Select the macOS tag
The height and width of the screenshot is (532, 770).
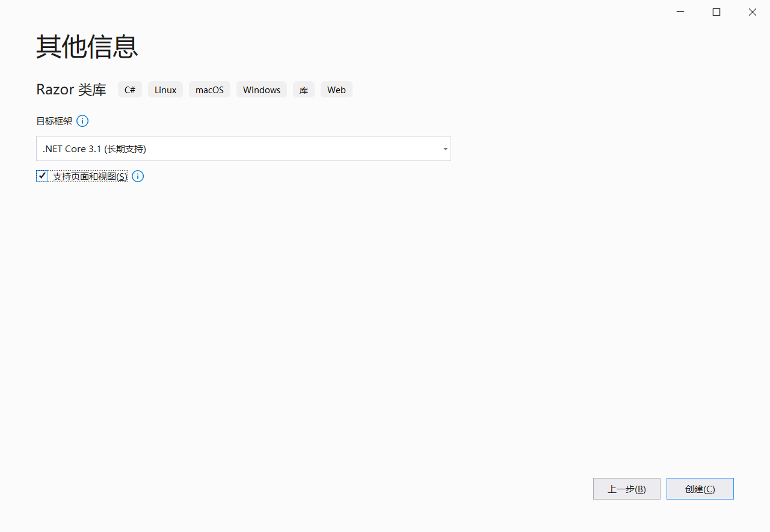[209, 90]
